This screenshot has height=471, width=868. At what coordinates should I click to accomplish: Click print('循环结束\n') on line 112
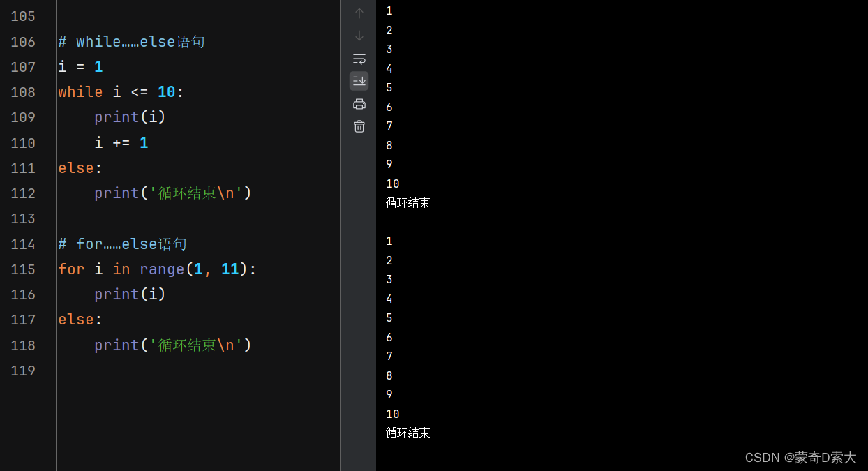tap(173, 193)
